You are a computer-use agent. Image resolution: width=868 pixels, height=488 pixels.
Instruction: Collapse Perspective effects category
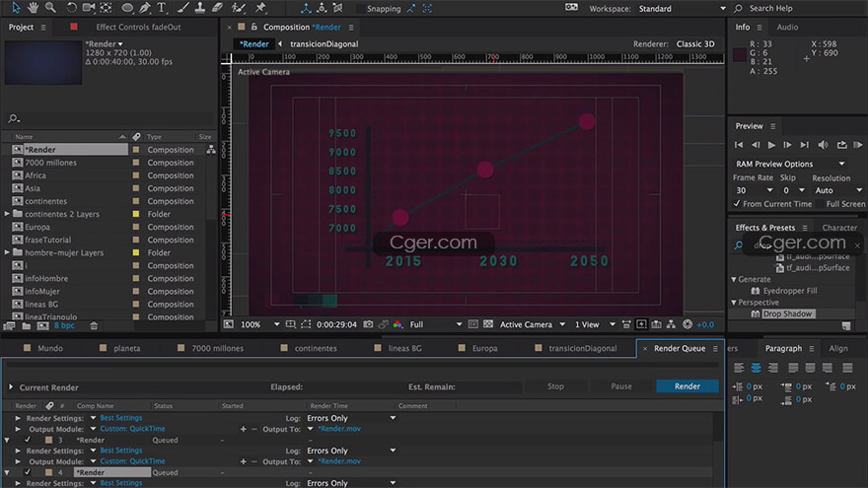tap(734, 303)
